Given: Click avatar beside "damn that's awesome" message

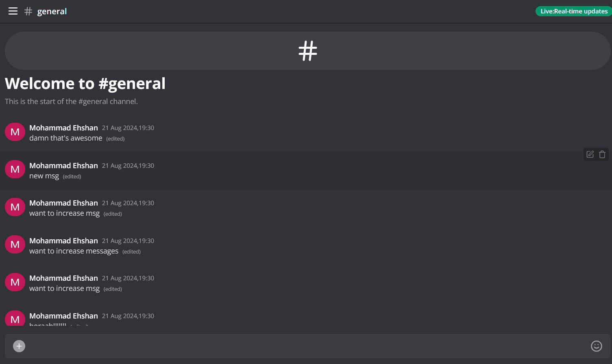Looking at the screenshot, I should tap(15, 132).
